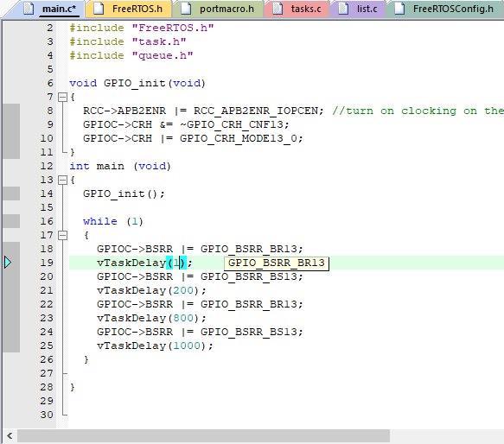
Task: Click the left arrow of horizontal scrollbar
Action: [x=10, y=436]
